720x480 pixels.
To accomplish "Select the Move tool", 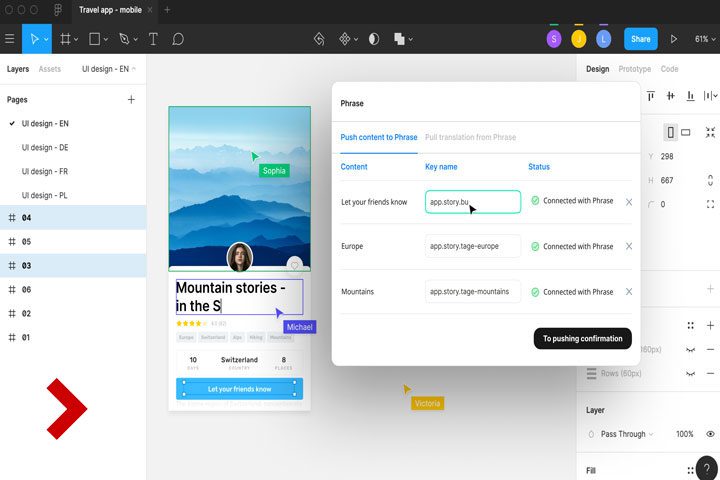I will point(34,39).
